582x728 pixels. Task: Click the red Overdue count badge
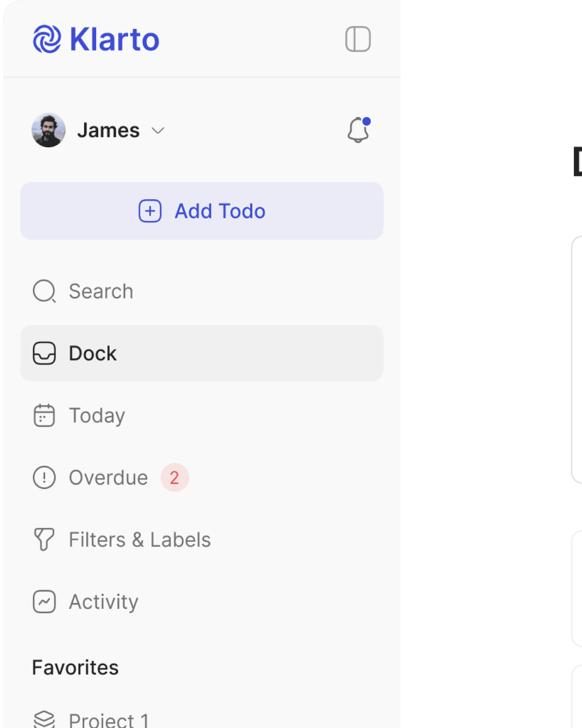tap(175, 478)
